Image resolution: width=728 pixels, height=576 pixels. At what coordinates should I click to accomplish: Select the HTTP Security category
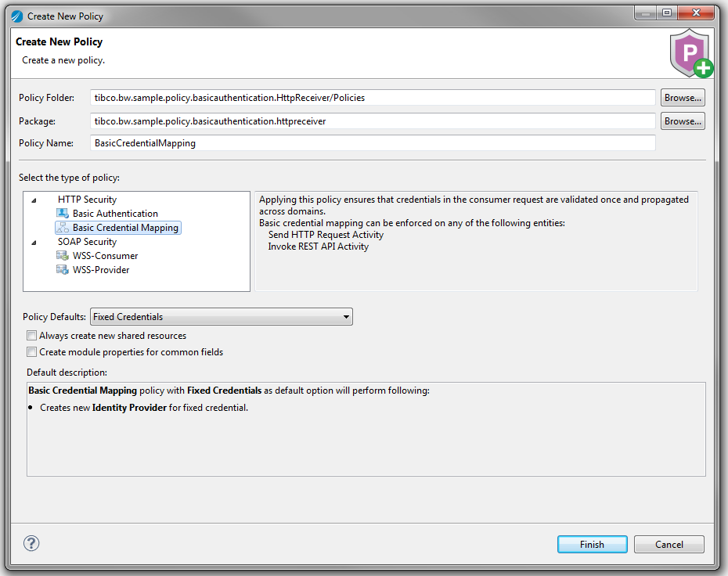[88, 200]
